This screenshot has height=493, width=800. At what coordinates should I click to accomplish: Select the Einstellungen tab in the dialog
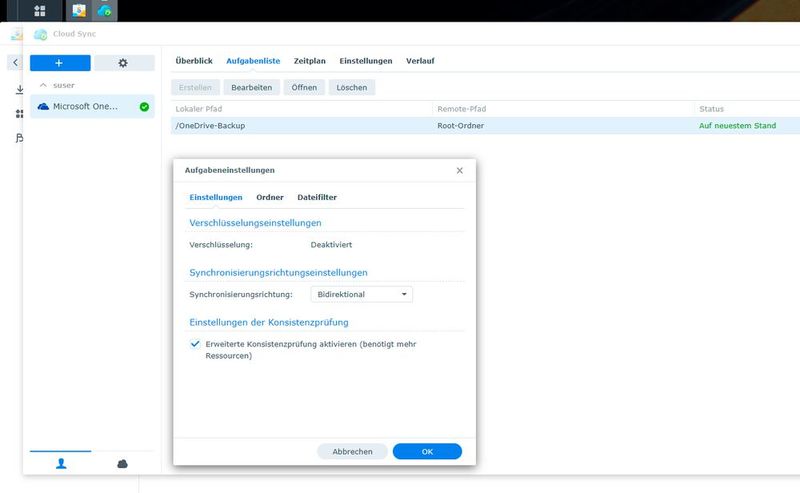[x=216, y=197]
